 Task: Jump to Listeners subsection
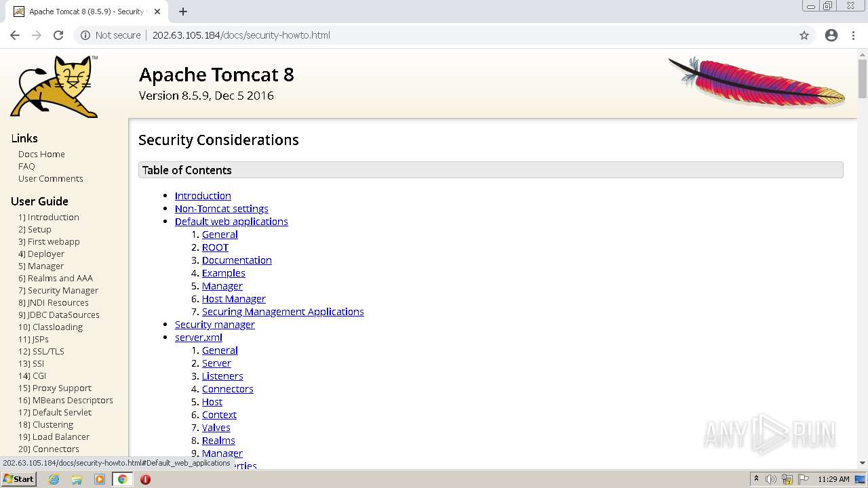coord(222,375)
